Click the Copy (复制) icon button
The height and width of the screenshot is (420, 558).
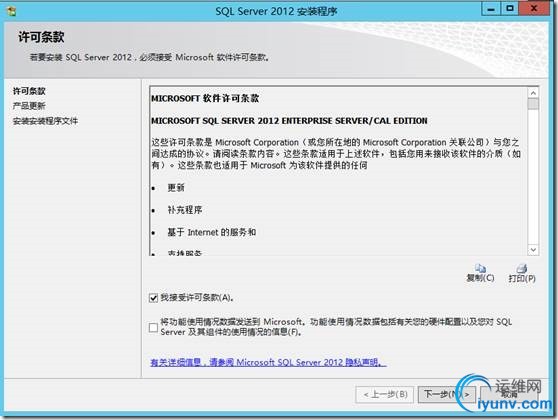[x=480, y=273]
